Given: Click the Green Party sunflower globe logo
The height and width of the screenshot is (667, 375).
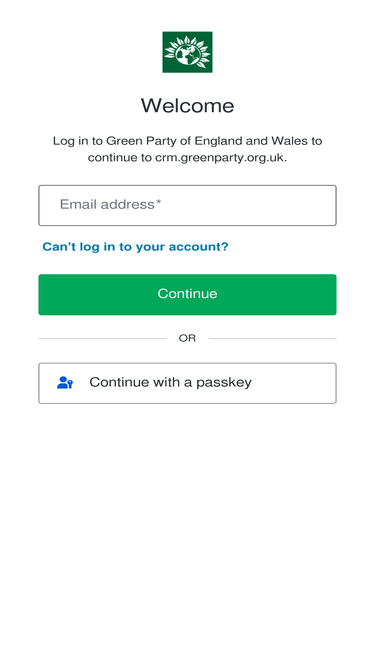Looking at the screenshot, I should 187,52.
